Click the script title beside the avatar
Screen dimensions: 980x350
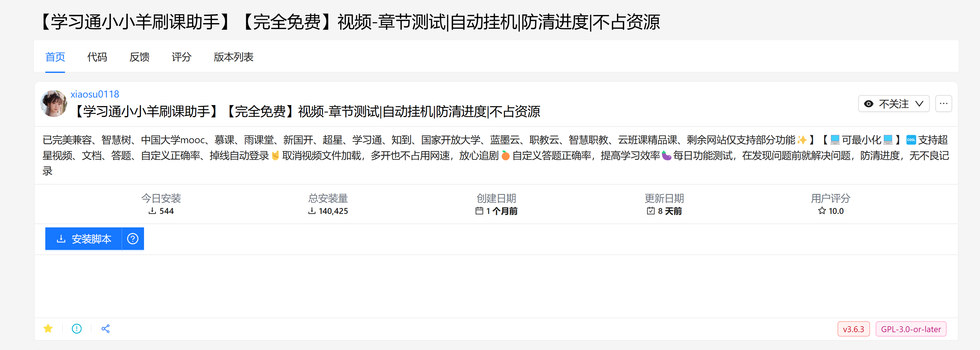pos(306,112)
